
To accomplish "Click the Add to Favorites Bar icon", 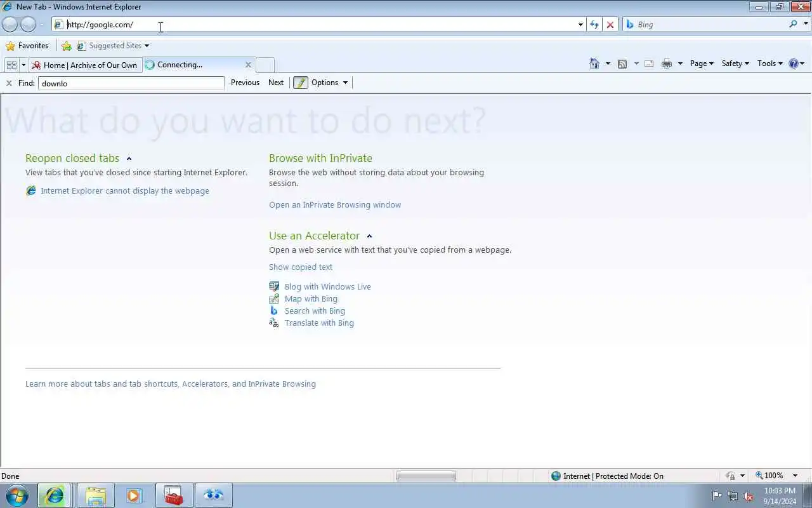I will [x=67, y=46].
